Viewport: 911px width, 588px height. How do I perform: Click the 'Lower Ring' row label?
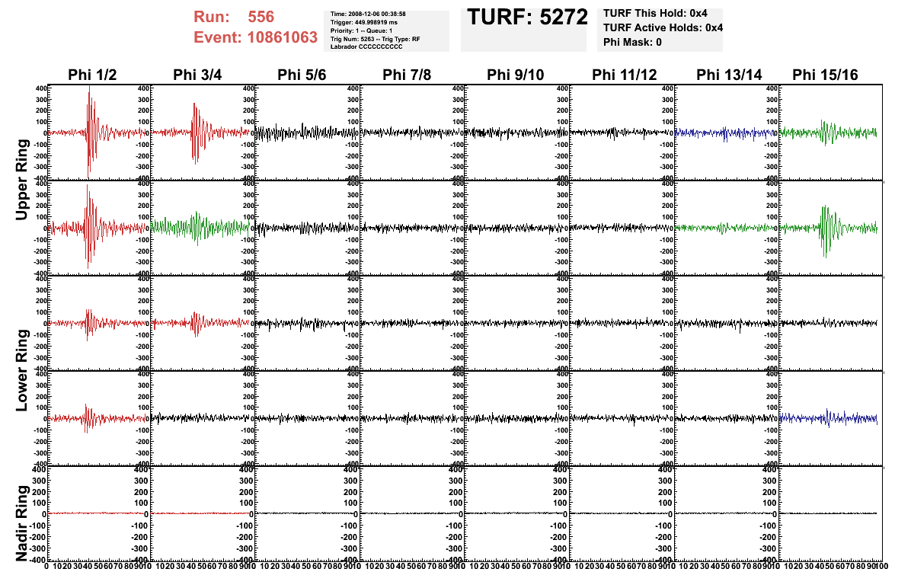(22, 370)
